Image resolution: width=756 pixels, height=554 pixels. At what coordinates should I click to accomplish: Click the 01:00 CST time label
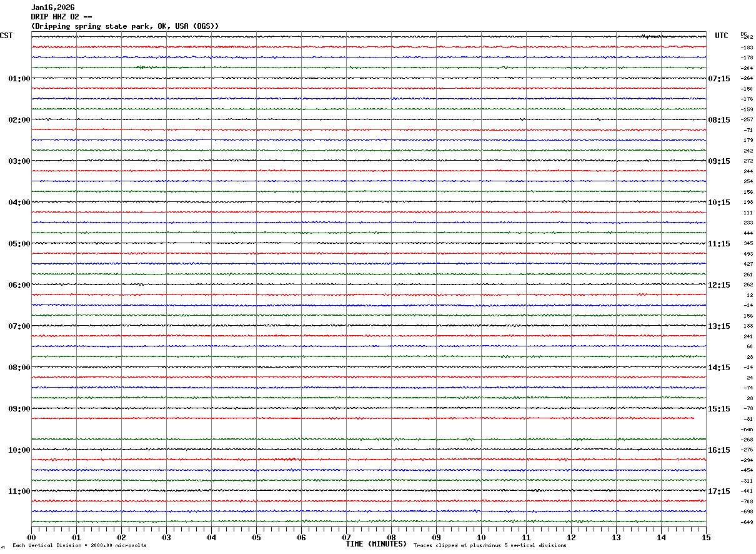19,79
